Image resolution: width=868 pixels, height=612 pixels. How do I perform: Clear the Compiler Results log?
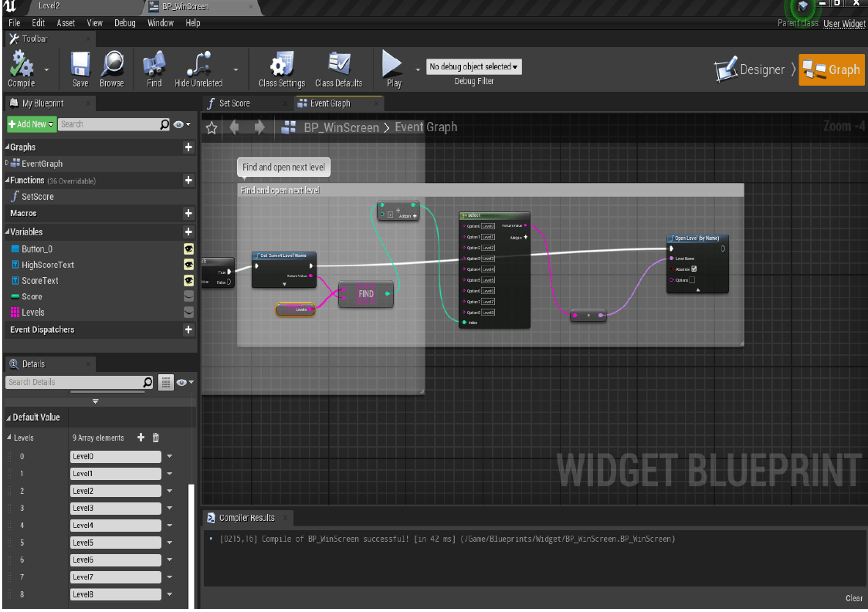pyautogui.click(x=853, y=598)
